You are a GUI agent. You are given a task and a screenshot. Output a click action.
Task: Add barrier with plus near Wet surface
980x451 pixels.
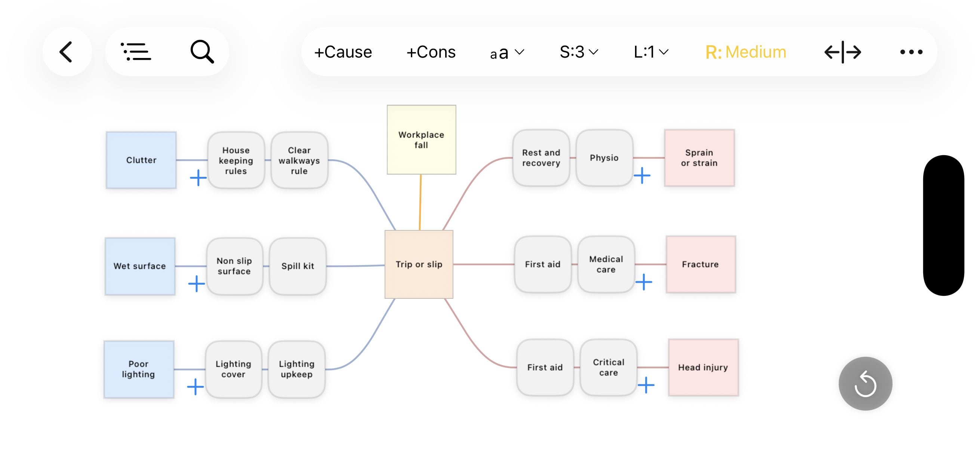click(x=197, y=283)
